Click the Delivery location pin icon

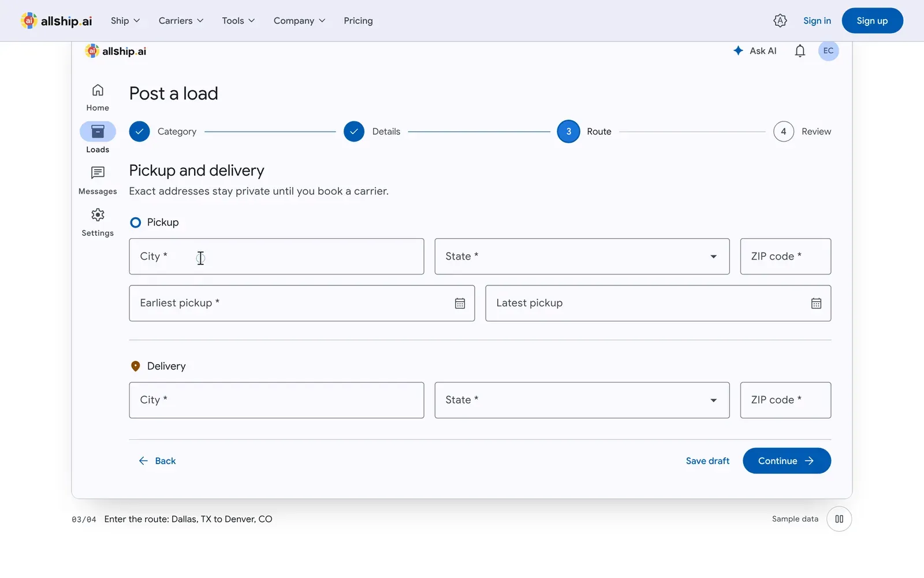tap(136, 366)
